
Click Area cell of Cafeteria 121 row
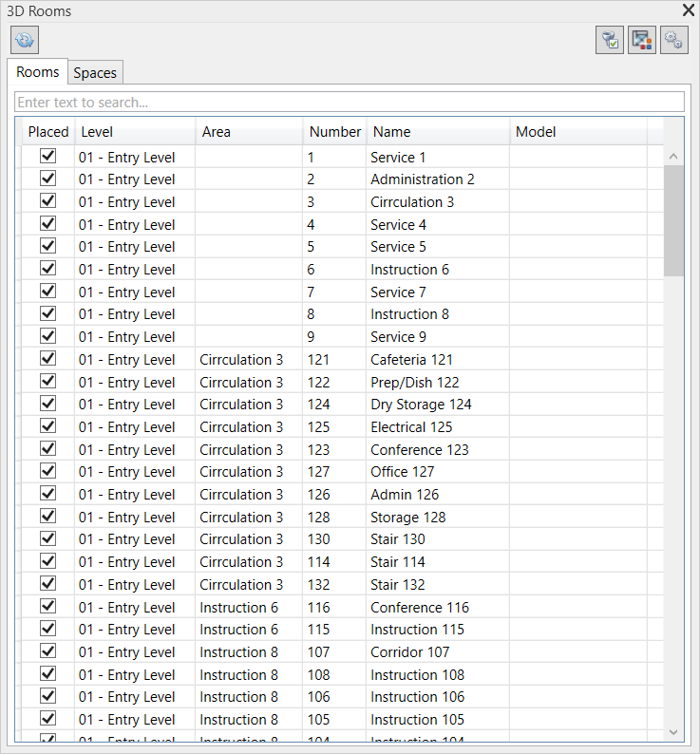coord(249,360)
